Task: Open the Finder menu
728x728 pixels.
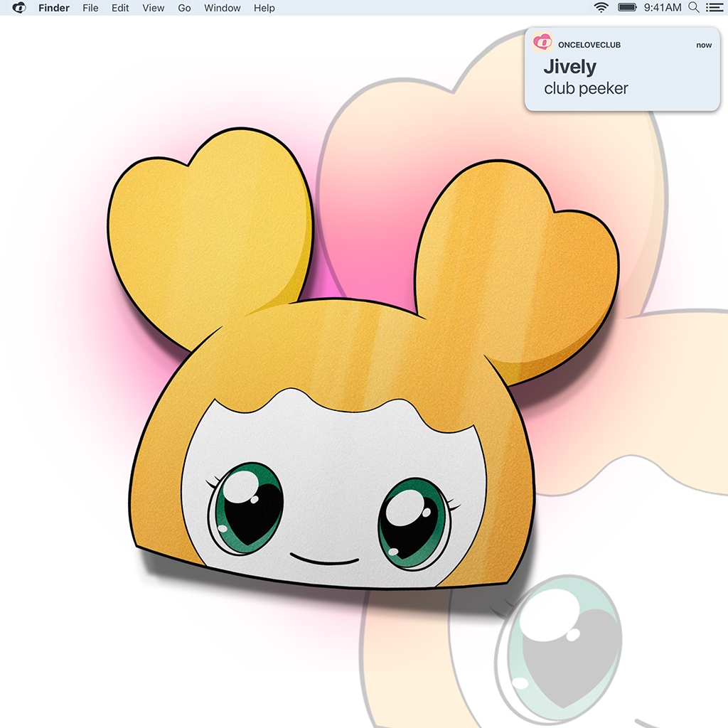Action: pos(54,8)
